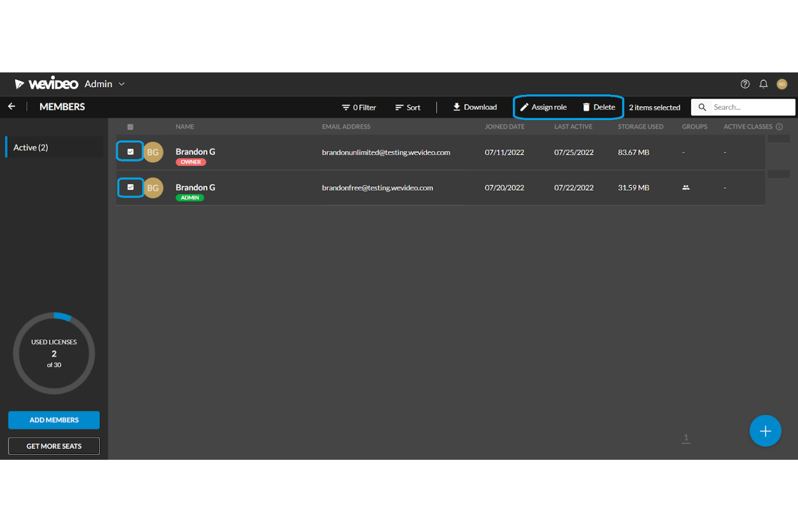
Task: Click the WeVideo logo
Action: pyautogui.click(x=46, y=84)
